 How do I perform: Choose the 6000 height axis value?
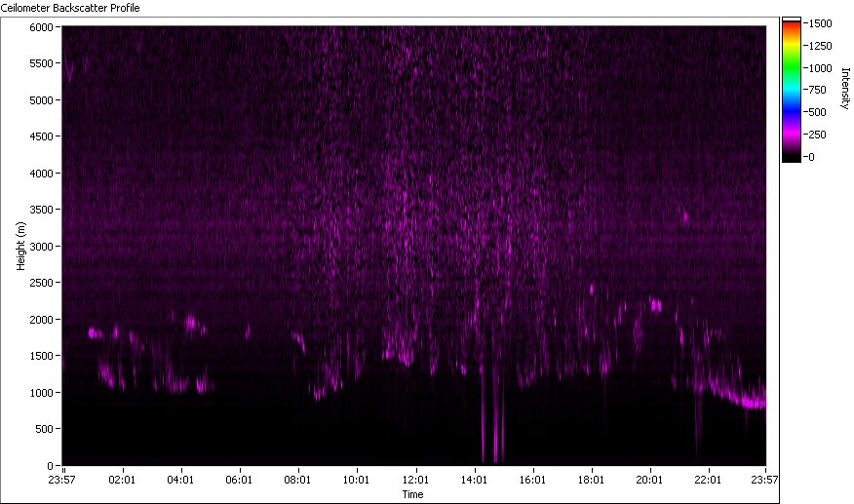[x=41, y=27]
